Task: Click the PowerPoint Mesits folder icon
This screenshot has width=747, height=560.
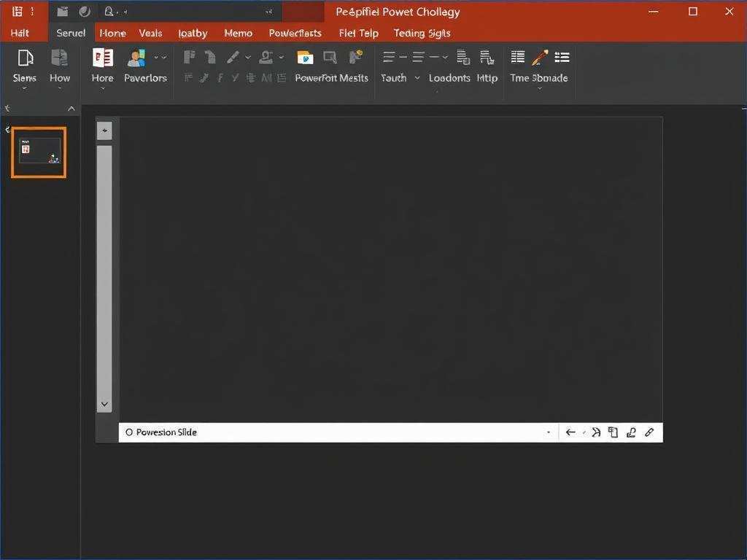Action: click(x=304, y=58)
